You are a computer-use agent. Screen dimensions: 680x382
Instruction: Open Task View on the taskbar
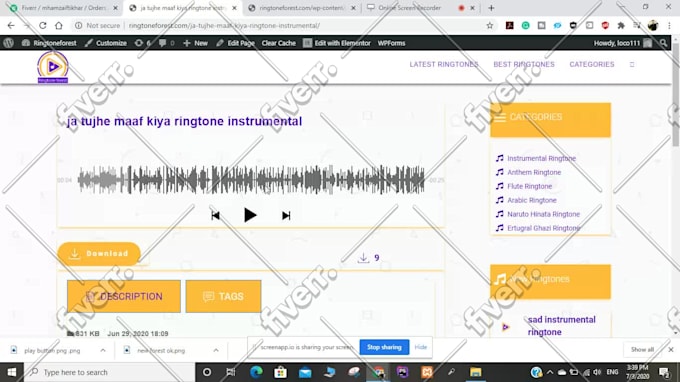coord(231,372)
